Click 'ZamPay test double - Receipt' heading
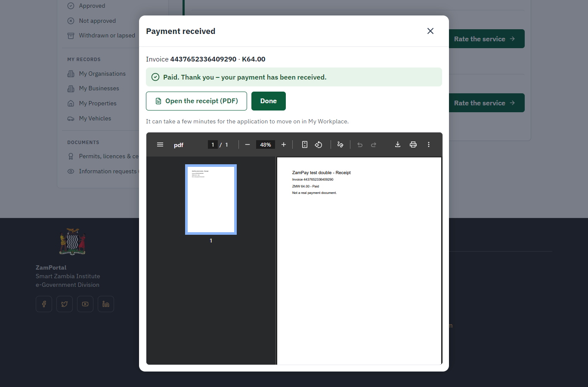Image resolution: width=588 pixels, height=387 pixels. coord(322,172)
